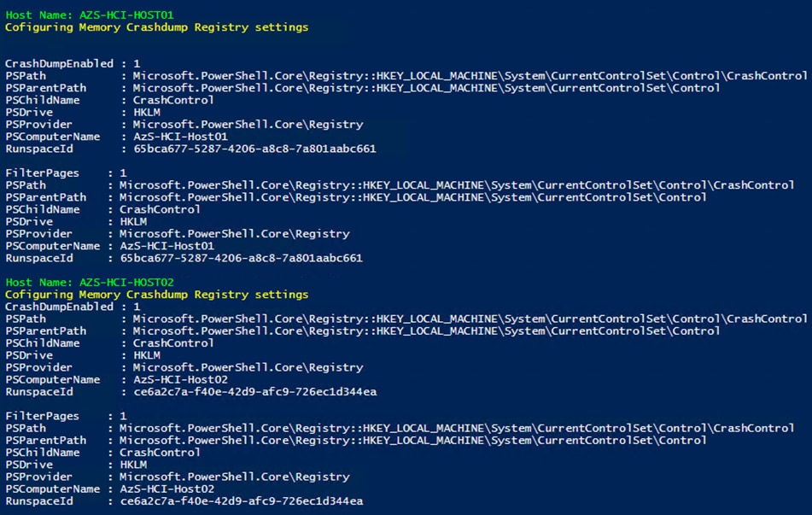Select PSParentPath value in HOST02 CrashDumpEnabled block

click(x=427, y=331)
